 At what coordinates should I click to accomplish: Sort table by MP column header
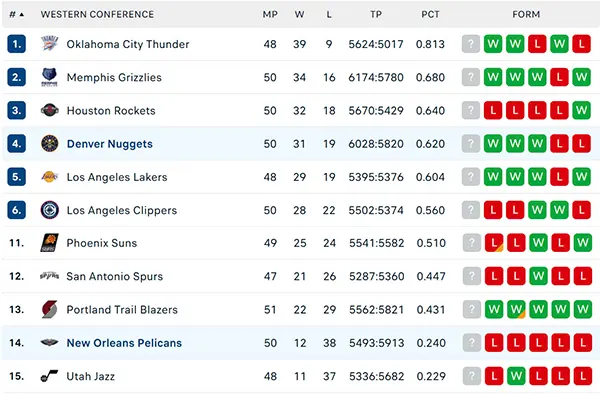tap(270, 15)
